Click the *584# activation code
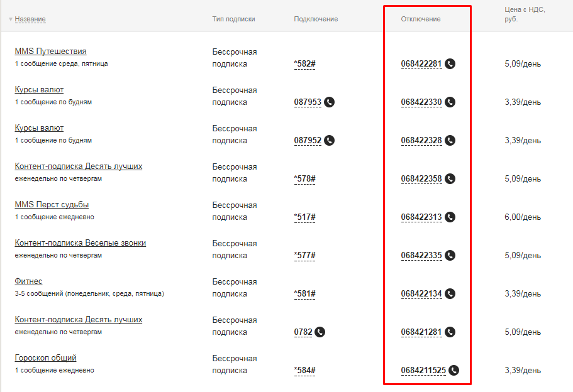The height and width of the screenshot is (392, 573). click(x=304, y=370)
